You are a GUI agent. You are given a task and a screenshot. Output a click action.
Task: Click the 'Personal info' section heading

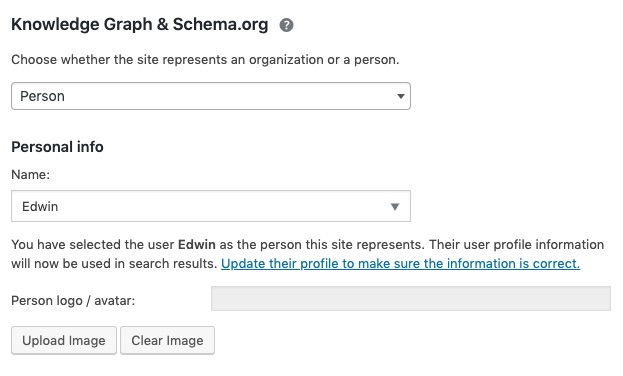tap(57, 147)
